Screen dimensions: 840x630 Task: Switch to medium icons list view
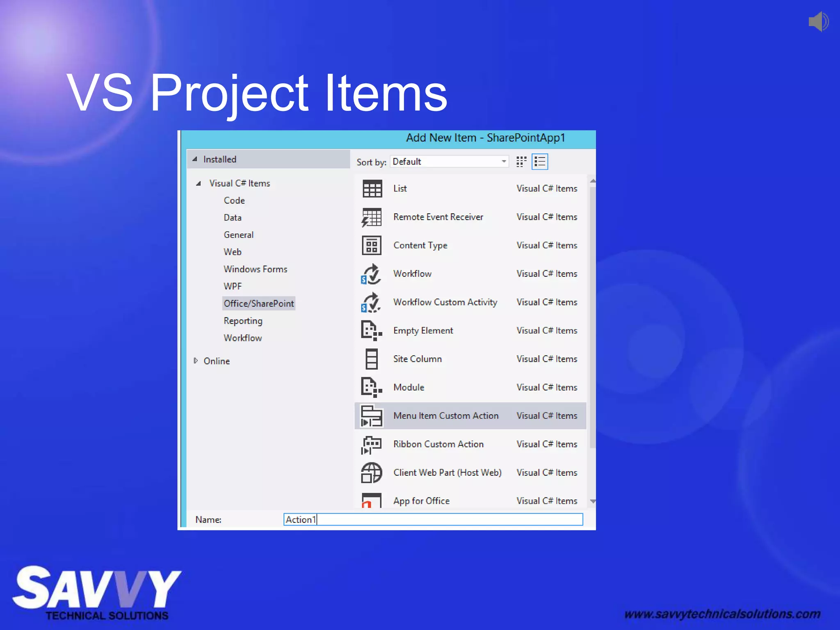click(540, 162)
